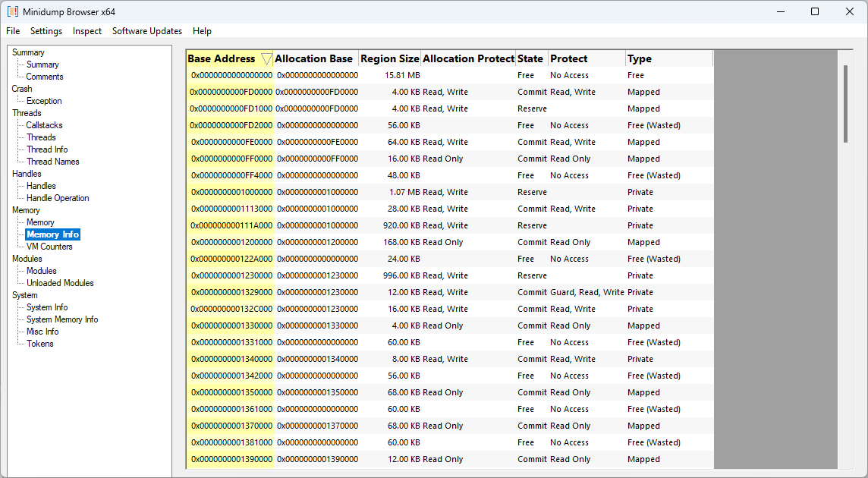868x478 pixels.
Task: Select base address 0x000000000122A000 cell
Action: point(231,259)
